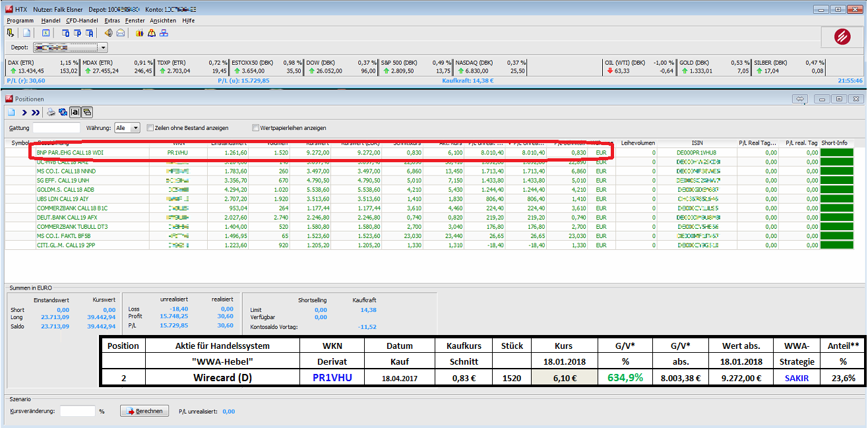This screenshot has width=868, height=428.
Task: Click the toolbar window icon marked with R
Action: [x=88, y=32]
